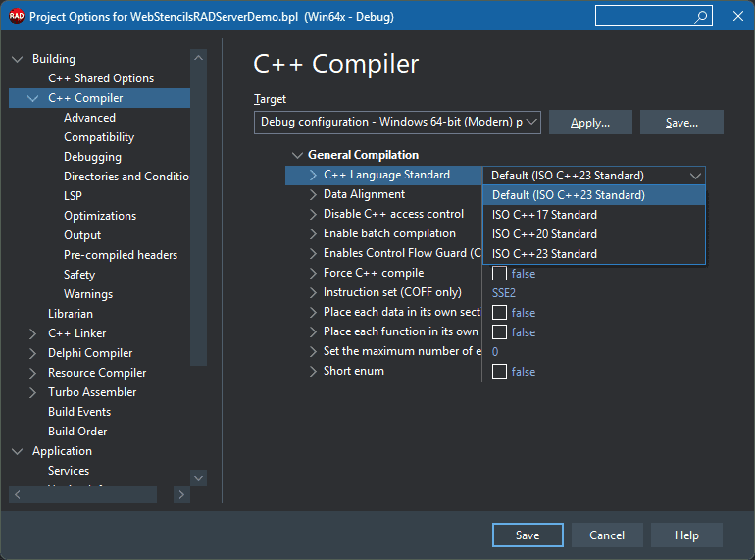Toggle Short enum checkbox
Screen dimensions: 755x560
click(x=499, y=372)
